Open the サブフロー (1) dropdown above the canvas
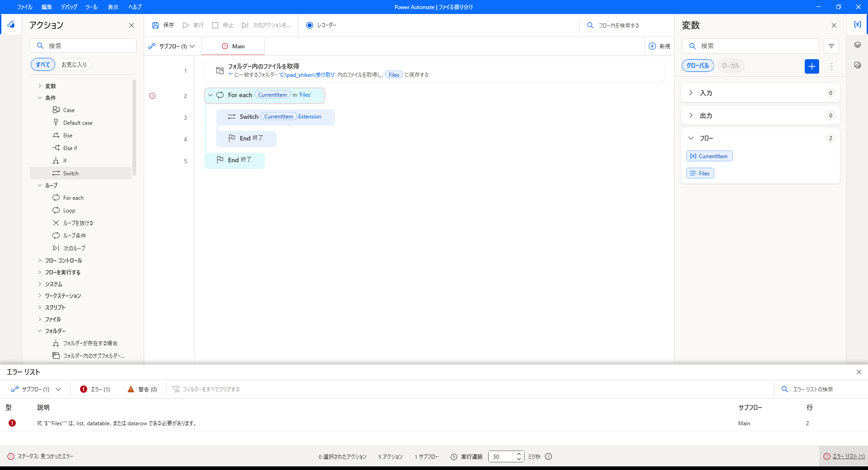 pyautogui.click(x=172, y=46)
